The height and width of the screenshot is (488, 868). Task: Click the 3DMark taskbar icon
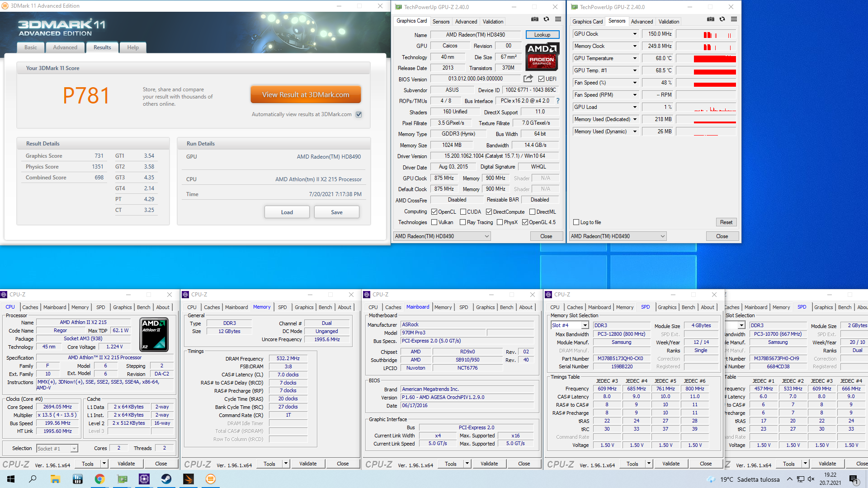pyautogui.click(x=189, y=479)
